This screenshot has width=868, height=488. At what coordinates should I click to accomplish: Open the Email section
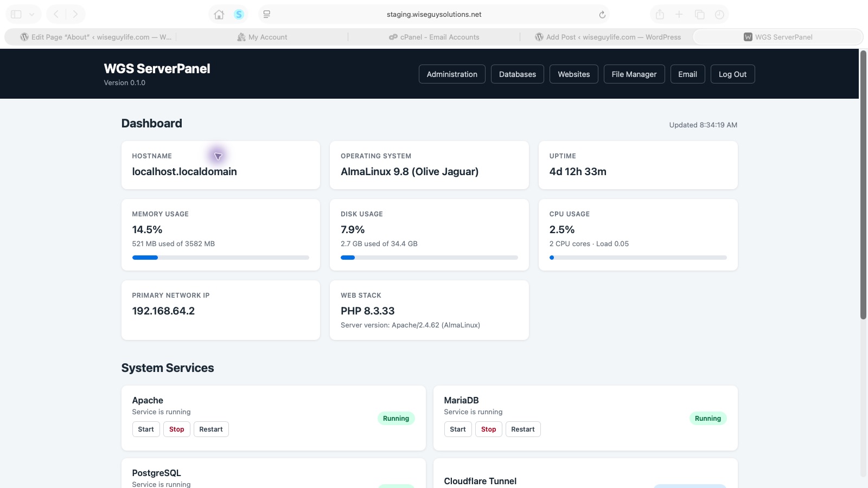coord(687,74)
